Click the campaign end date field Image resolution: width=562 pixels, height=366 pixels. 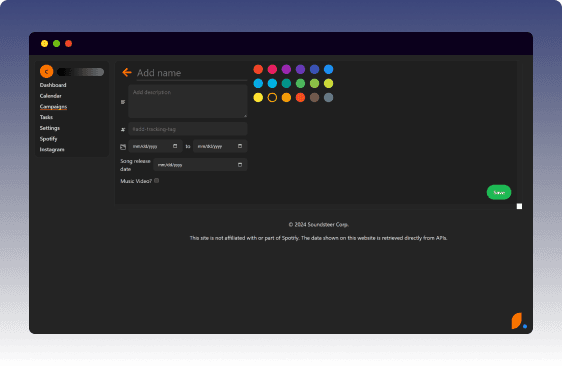coord(220,146)
